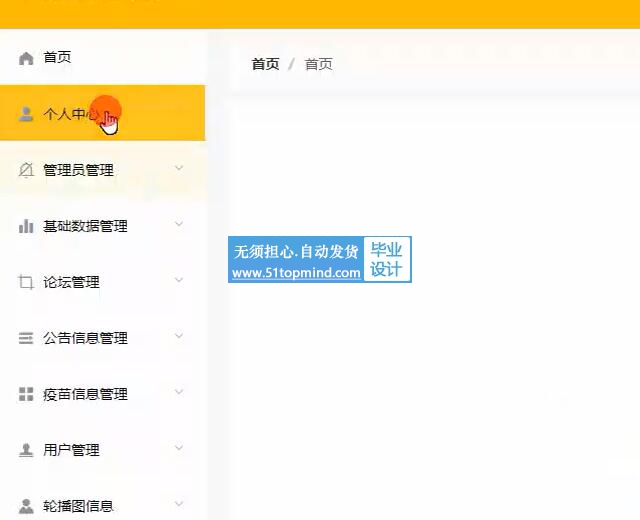Click the bar chart icon for 基础数据管理
The image size is (640, 520).
(26, 226)
